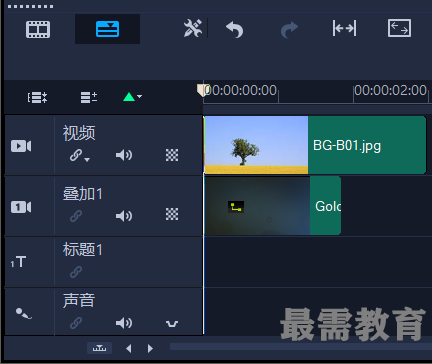Mute the 叠加1 overlay track
Viewport: 432px width, 364px height.
[x=124, y=216]
